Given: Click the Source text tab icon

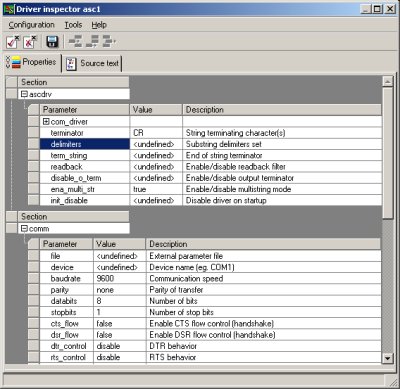Looking at the screenshot, I should 71,63.
